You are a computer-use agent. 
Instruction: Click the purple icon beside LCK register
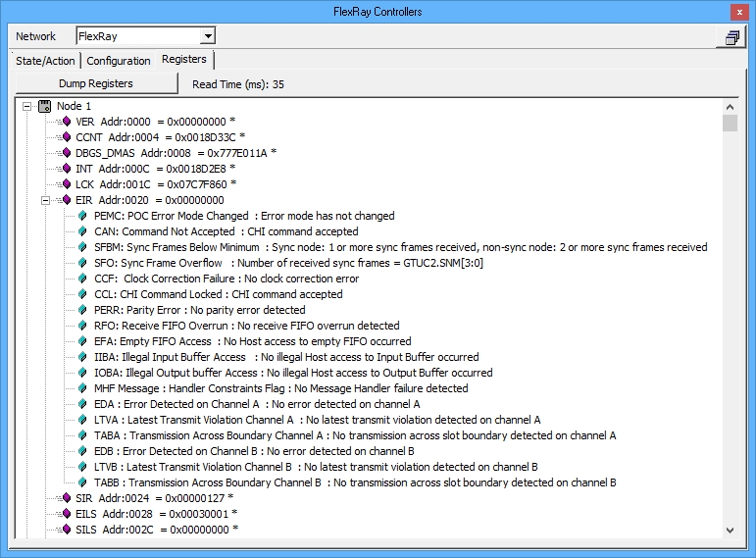[x=66, y=184]
